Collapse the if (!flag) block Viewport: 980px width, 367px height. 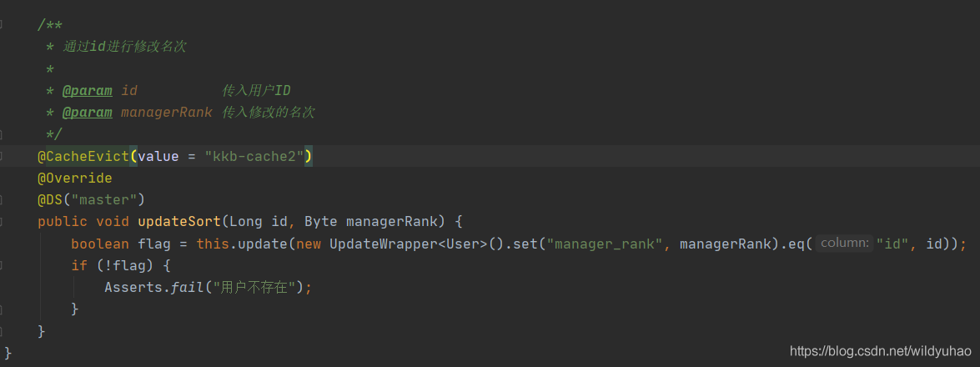point(3,265)
